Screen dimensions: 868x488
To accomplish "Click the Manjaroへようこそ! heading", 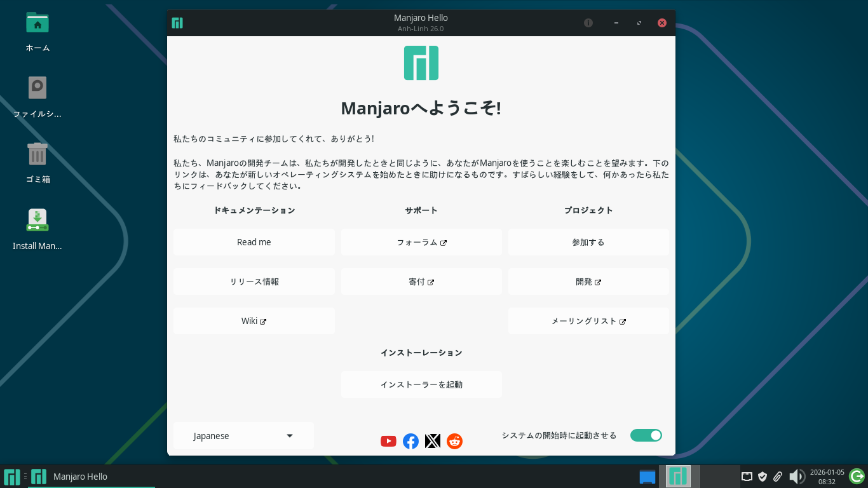I will pos(421,108).
